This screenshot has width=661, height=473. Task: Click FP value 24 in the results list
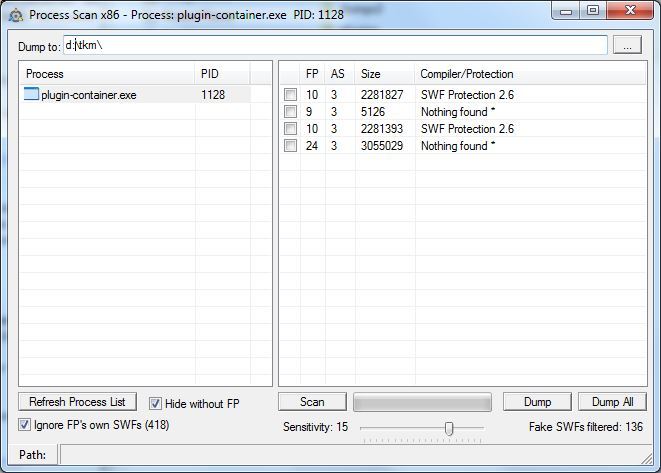(312, 145)
